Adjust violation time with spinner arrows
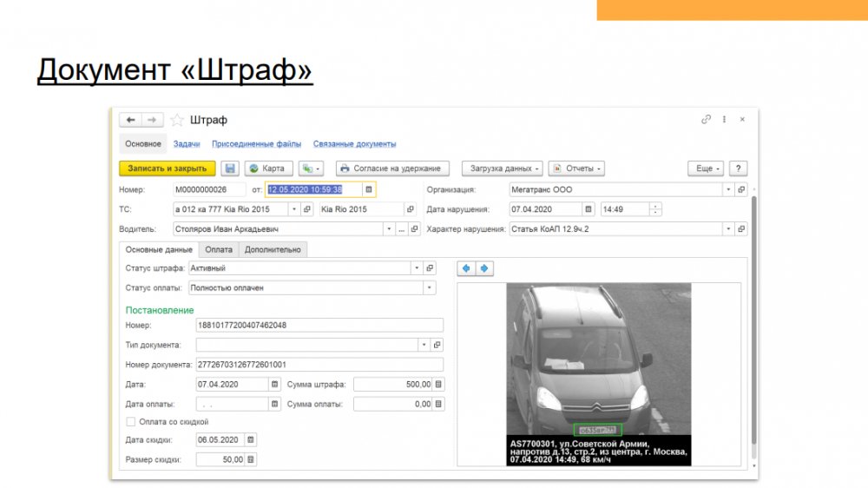 (x=655, y=209)
